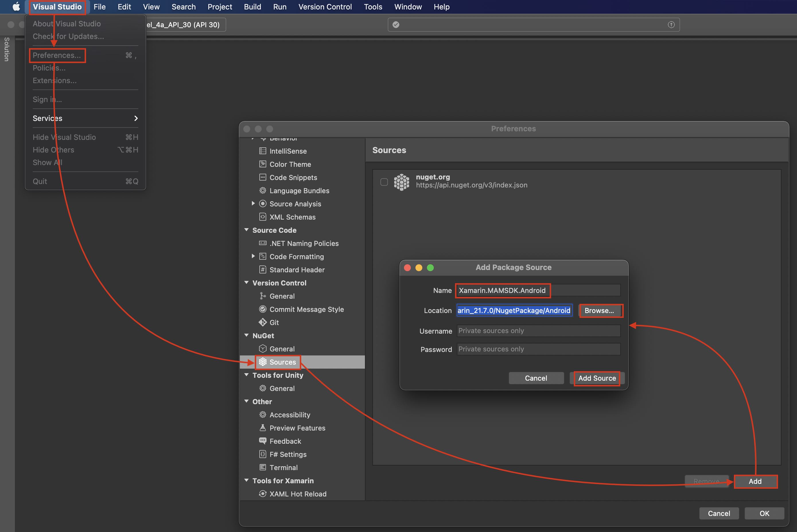
Task: Choose Preferences from Visual Studio menu
Action: pos(57,55)
